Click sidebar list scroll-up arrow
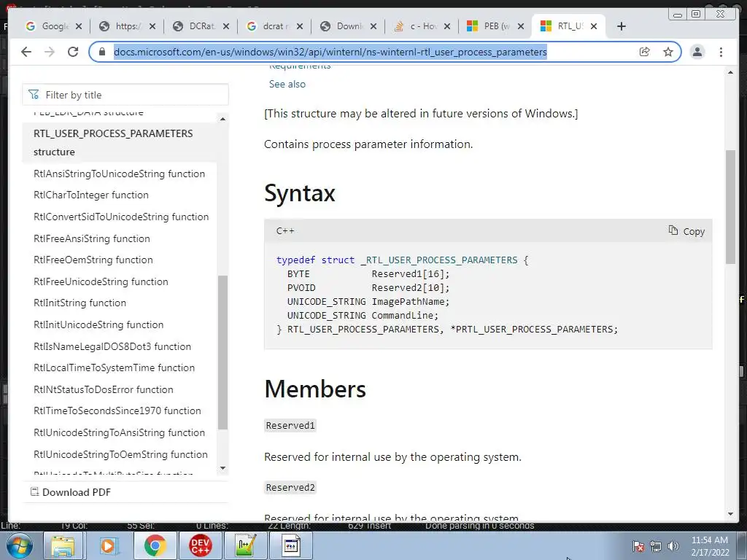Screen dimensions: 747x560 pos(222,119)
